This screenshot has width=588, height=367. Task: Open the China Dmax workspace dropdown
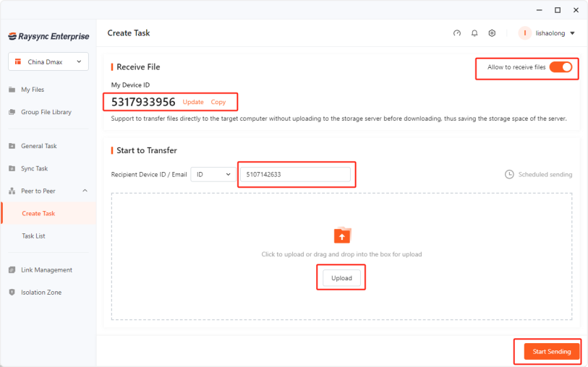(x=48, y=62)
